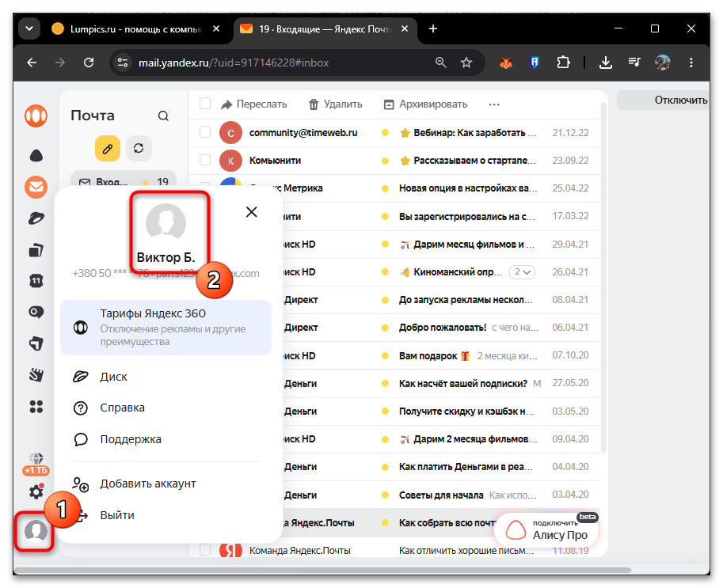Select the orange Mail envelope in the sidebar
Viewport: 723px width, 588px height.
tap(36, 187)
